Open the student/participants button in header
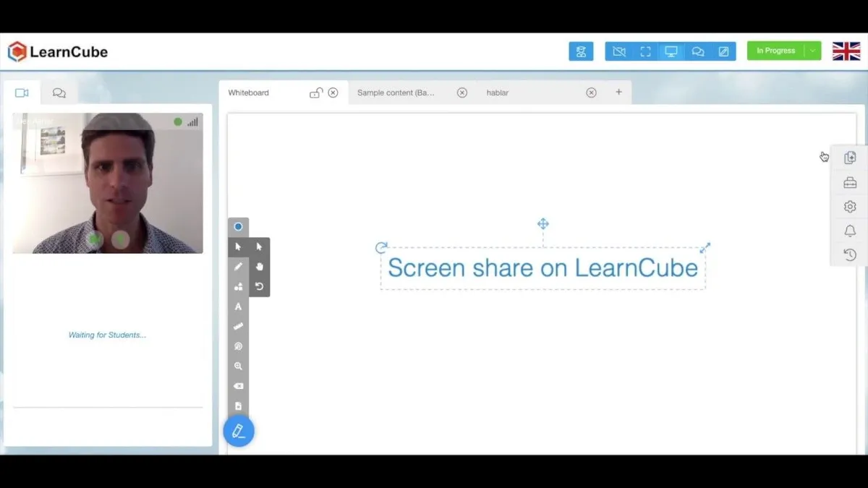Screen dimensions: 868x488 581,51
